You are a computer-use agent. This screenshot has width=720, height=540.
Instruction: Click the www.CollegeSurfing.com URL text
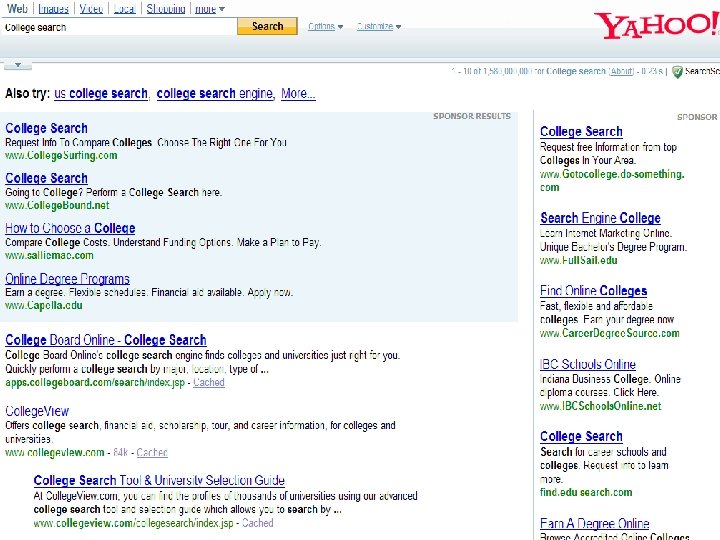tap(61, 156)
